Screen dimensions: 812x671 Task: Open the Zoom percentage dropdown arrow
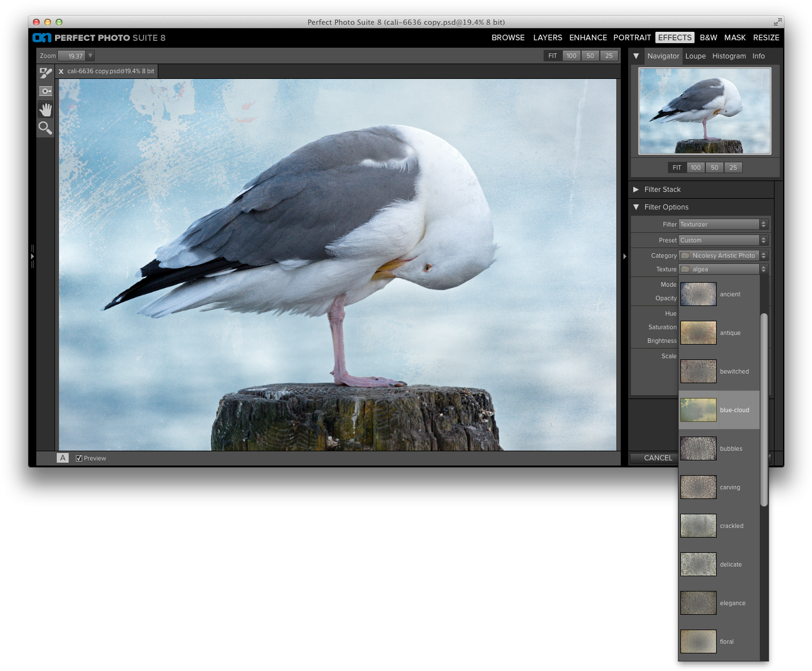pyautogui.click(x=90, y=56)
